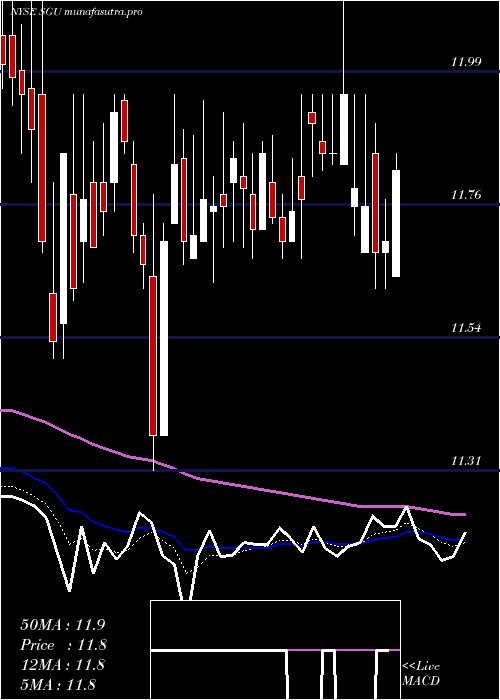Click the <<Live MACD label
The height and width of the screenshot is (700, 500).
(x=421, y=674)
